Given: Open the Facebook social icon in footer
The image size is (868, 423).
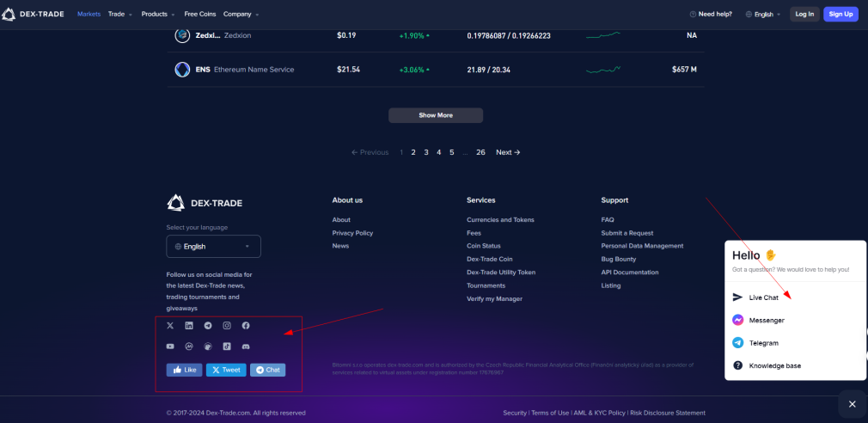Looking at the screenshot, I should tap(246, 326).
